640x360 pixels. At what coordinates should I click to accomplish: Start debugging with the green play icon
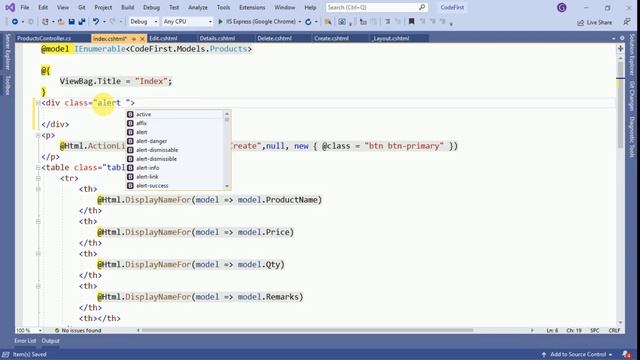coord(220,22)
